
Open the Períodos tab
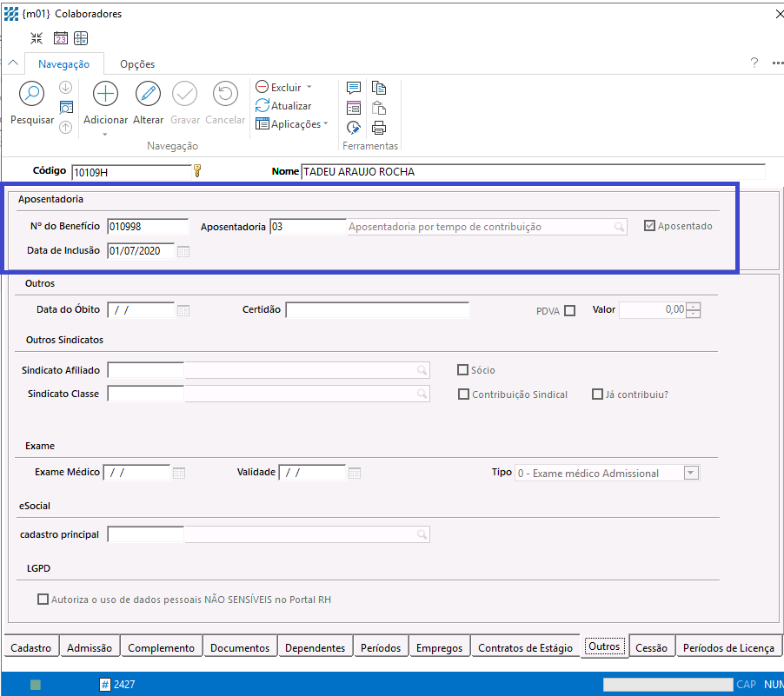pyautogui.click(x=381, y=648)
